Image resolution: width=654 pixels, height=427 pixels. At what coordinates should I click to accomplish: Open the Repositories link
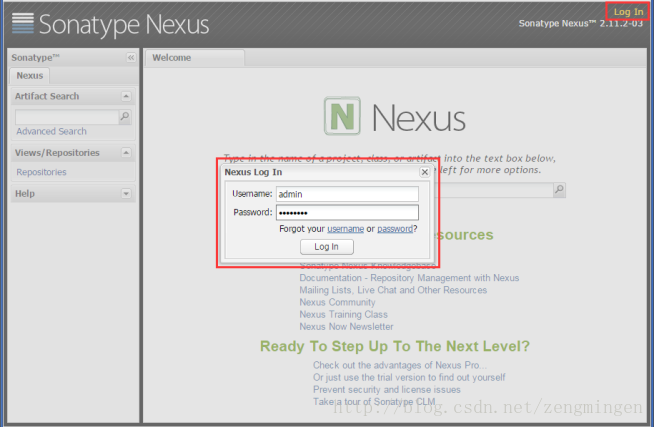(x=41, y=172)
